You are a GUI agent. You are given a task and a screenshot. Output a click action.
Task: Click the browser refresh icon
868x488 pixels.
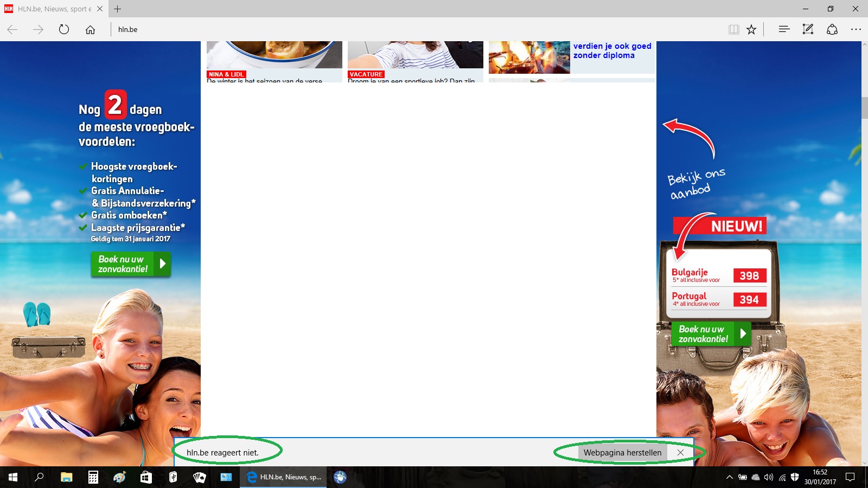tap(64, 29)
